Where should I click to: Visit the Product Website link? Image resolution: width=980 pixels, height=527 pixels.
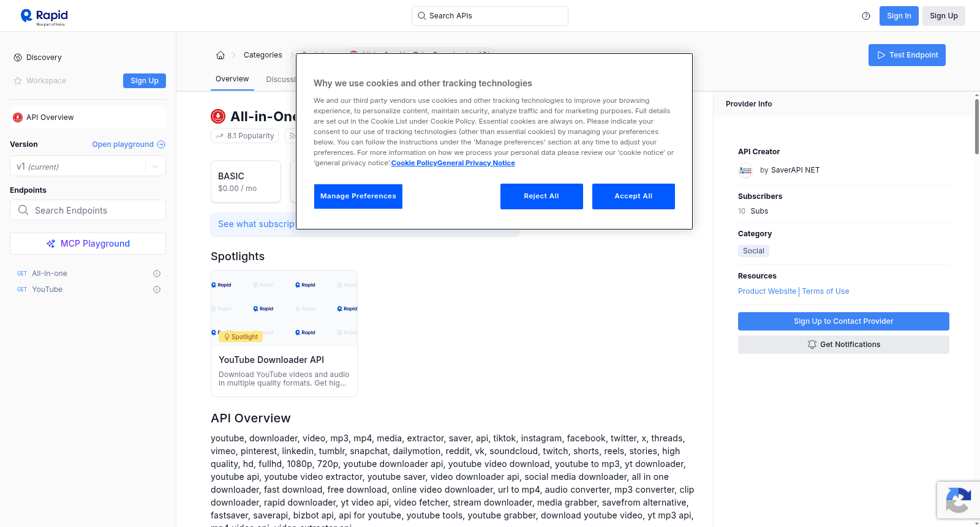pos(767,291)
